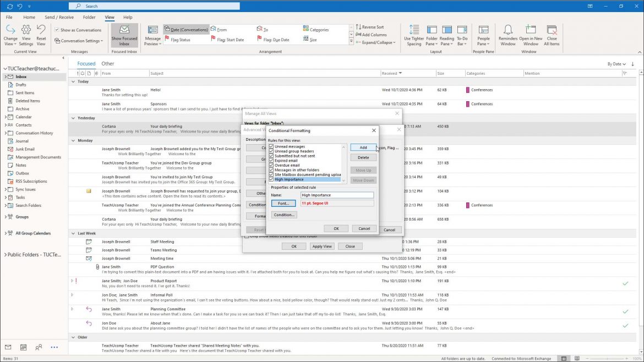Switch to Calendar using the calendar icon
The height and width of the screenshot is (362, 644).
point(23,347)
